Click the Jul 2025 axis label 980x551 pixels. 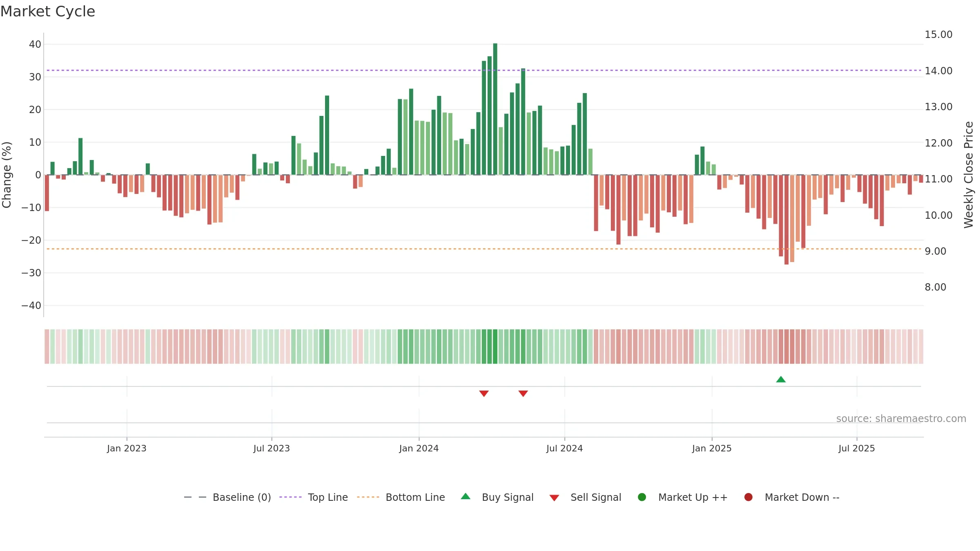[857, 448]
